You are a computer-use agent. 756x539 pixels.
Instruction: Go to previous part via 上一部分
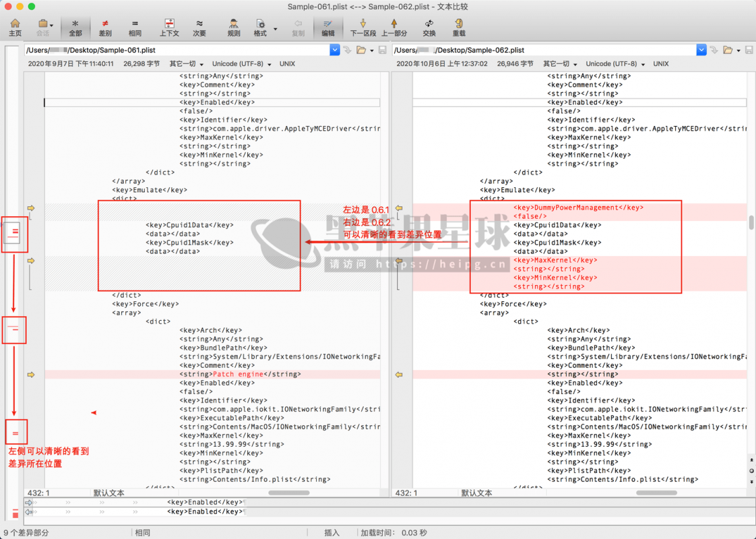point(394,26)
